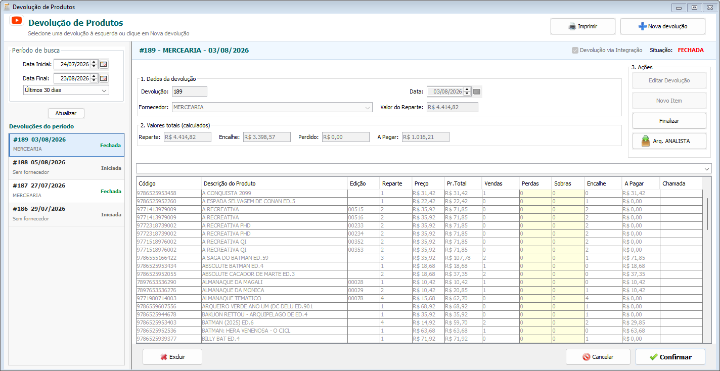The image size is (720, 371).
Task: Click the Data Inicial date spinner
Action: click(95, 64)
